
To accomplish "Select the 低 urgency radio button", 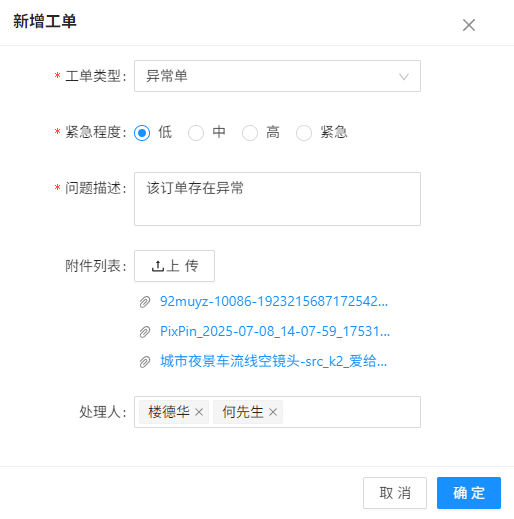I will tap(142, 133).
